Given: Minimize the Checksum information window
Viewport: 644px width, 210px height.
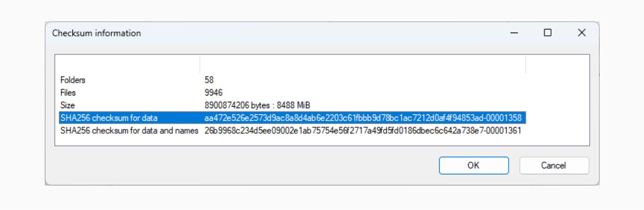Looking at the screenshot, I should 514,33.
